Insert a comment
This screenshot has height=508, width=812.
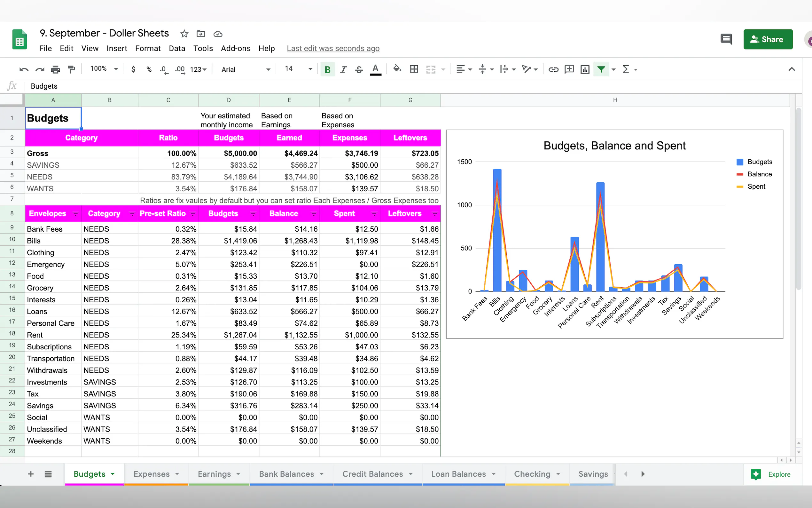(569, 69)
